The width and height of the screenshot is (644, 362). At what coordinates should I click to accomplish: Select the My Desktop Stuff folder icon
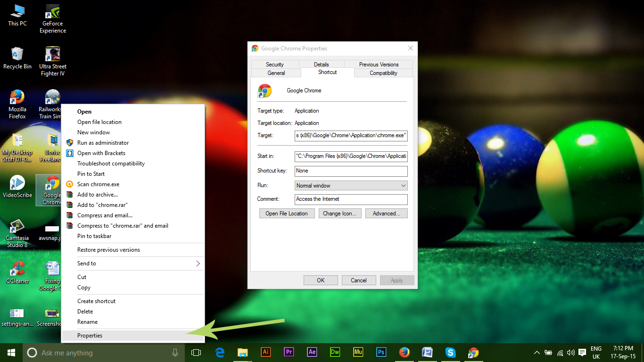pyautogui.click(x=17, y=148)
